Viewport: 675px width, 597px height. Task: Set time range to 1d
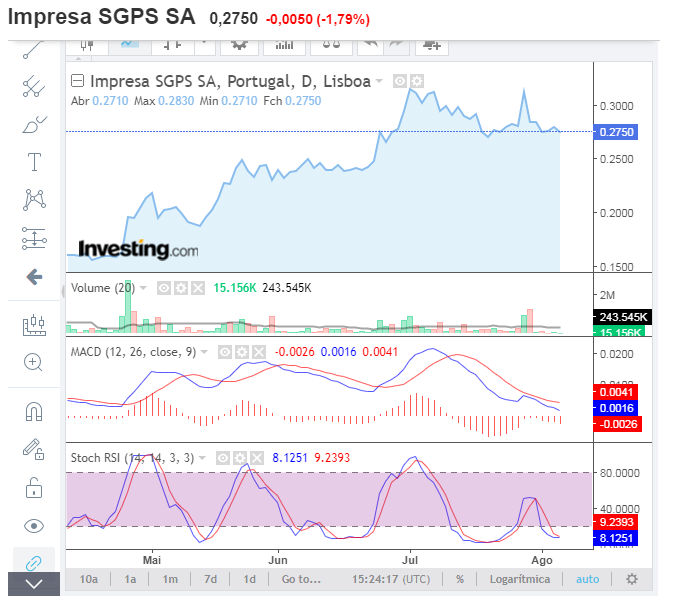[249, 579]
